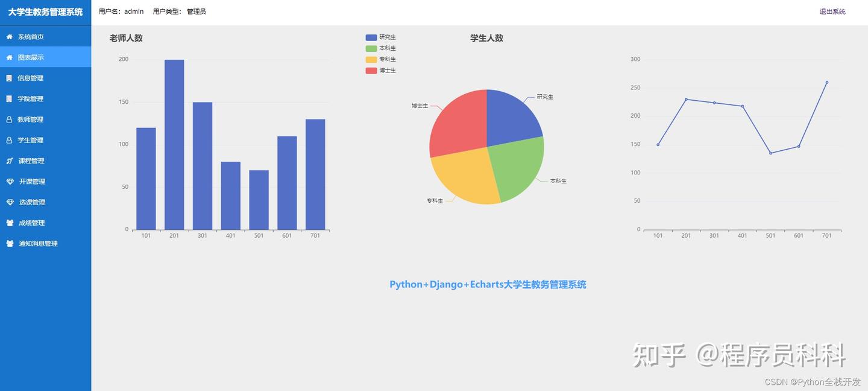Click the line chart point at 201

click(x=686, y=99)
